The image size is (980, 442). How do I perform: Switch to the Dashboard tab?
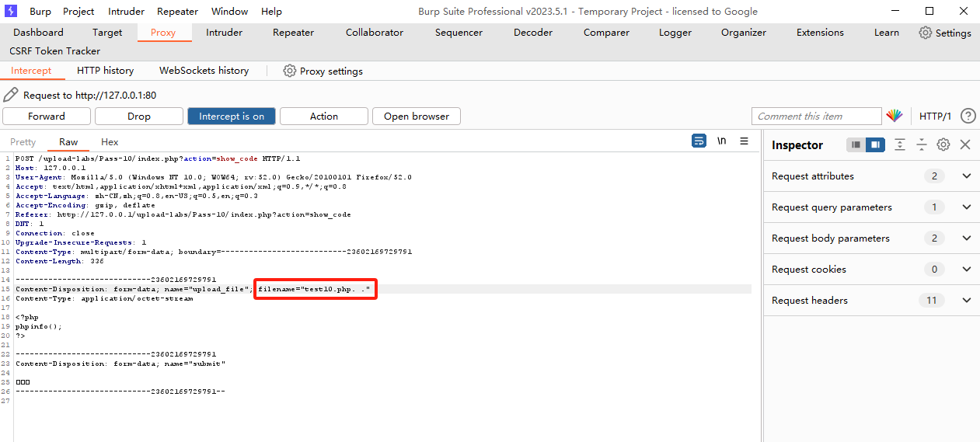(x=38, y=33)
